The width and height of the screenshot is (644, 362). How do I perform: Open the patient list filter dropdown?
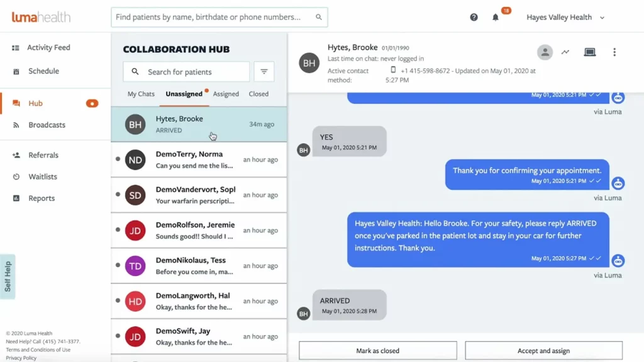pyautogui.click(x=264, y=71)
